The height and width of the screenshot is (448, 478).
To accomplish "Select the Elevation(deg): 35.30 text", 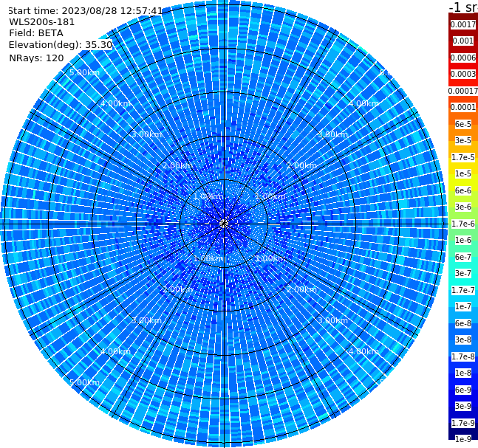I will pos(61,45).
